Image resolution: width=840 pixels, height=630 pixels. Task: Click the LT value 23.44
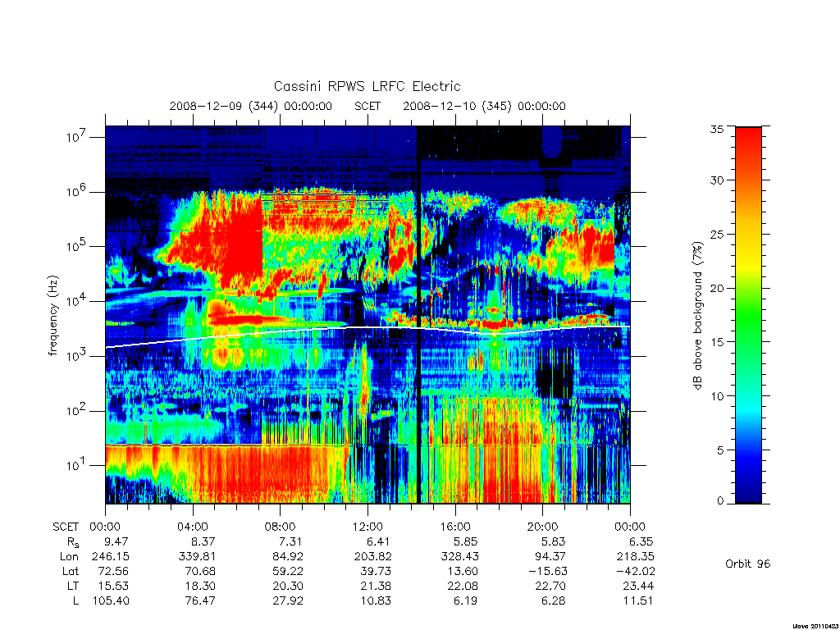638,586
